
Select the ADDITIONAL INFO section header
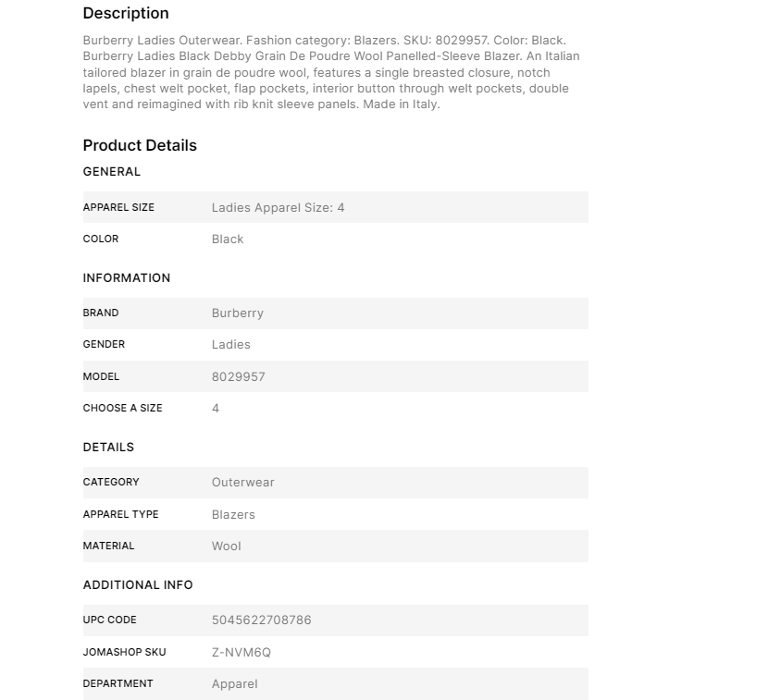[x=138, y=584]
